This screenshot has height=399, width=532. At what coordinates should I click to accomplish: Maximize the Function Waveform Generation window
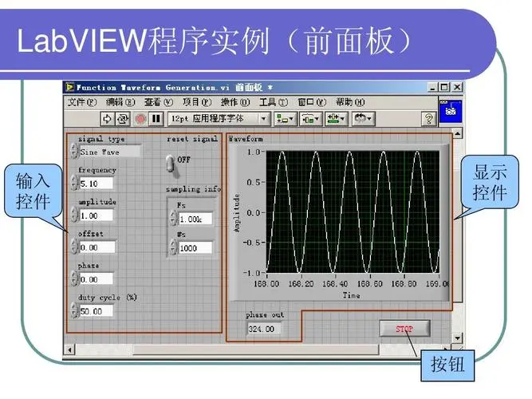444,87
